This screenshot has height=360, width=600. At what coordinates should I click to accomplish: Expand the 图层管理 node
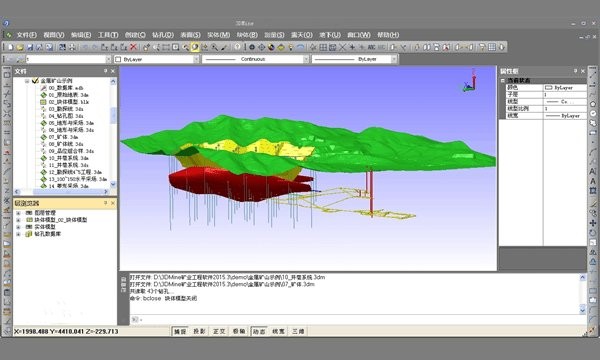pyautogui.click(x=18, y=213)
